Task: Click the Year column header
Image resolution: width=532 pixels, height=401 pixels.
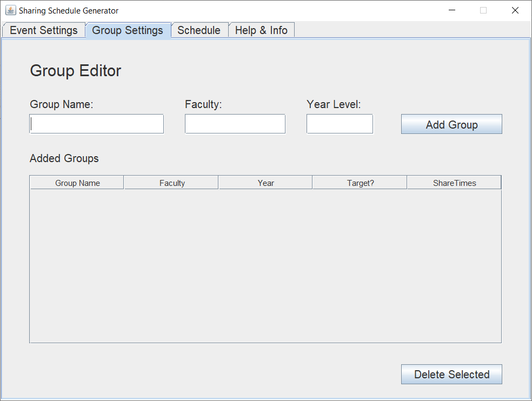Action: click(x=265, y=183)
